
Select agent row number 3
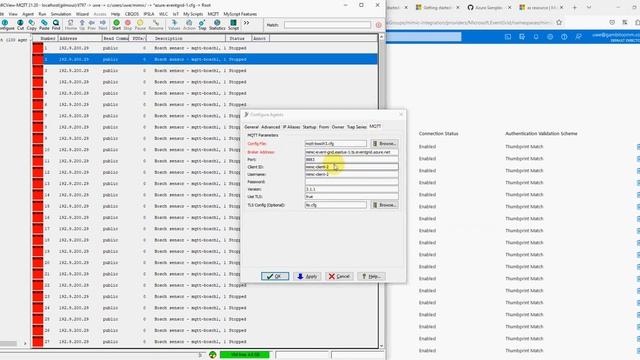pos(205,71)
